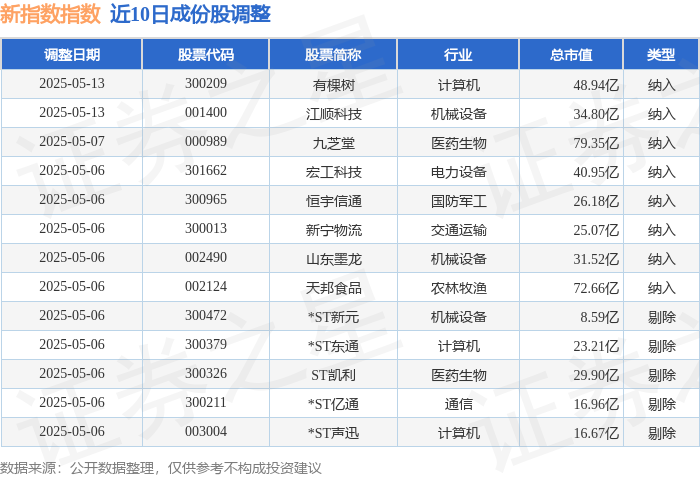Select stock name 九芝堂
The height and width of the screenshot is (477, 700).
point(333,142)
